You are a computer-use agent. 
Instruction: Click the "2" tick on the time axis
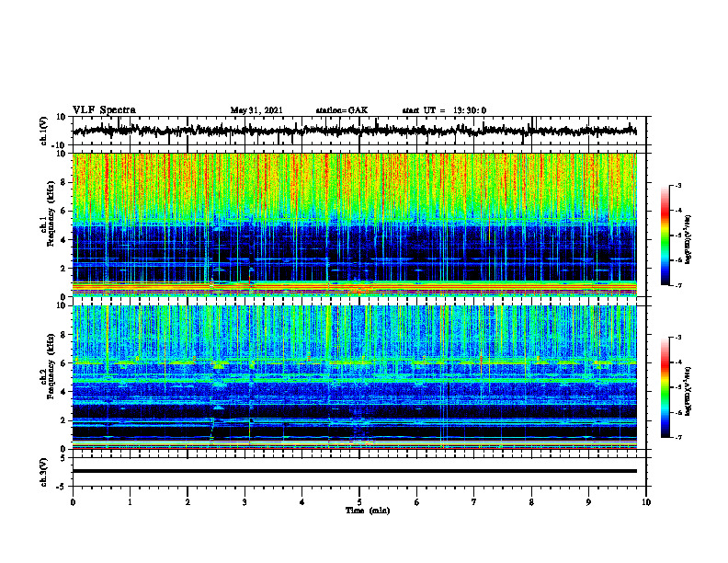188,502
